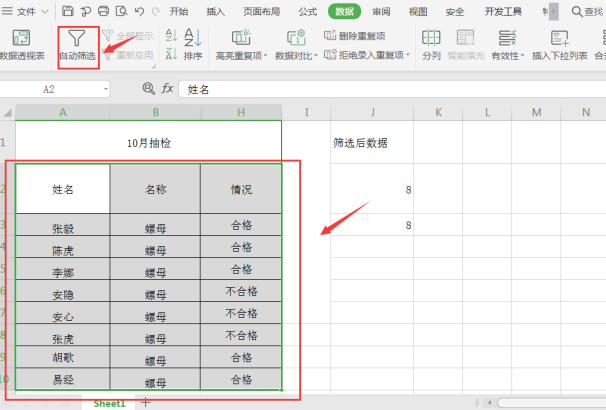606x410 pixels.
Task: Click the cell containing 陈虎
Action: [x=63, y=247]
